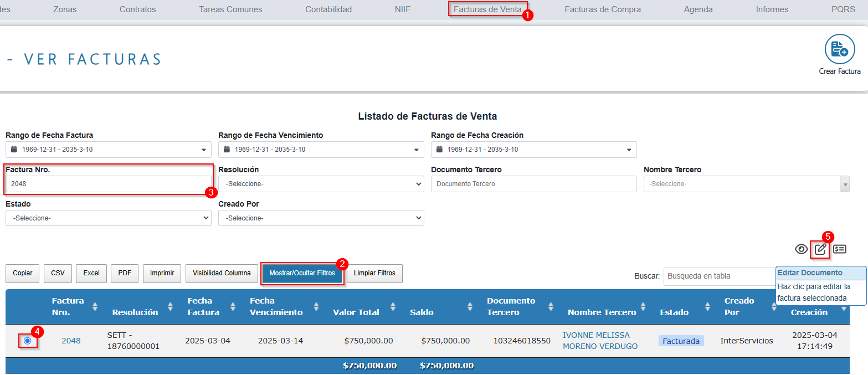868x375 pixels.
Task: Click the eye icon to view document
Action: (801, 249)
